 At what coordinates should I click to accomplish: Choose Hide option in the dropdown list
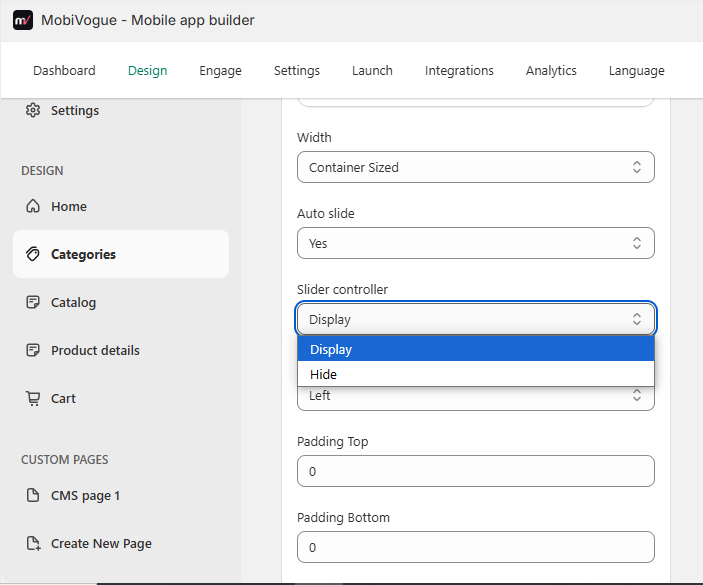[x=476, y=374]
